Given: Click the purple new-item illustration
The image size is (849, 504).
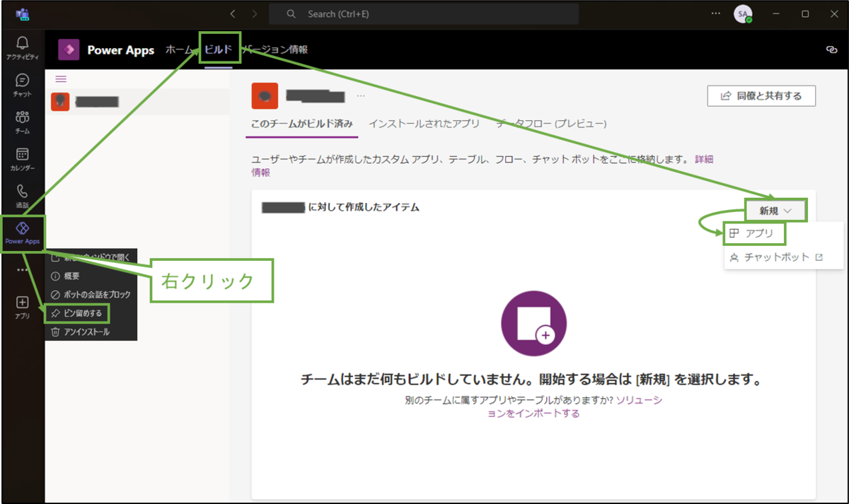Looking at the screenshot, I should 533,322.
